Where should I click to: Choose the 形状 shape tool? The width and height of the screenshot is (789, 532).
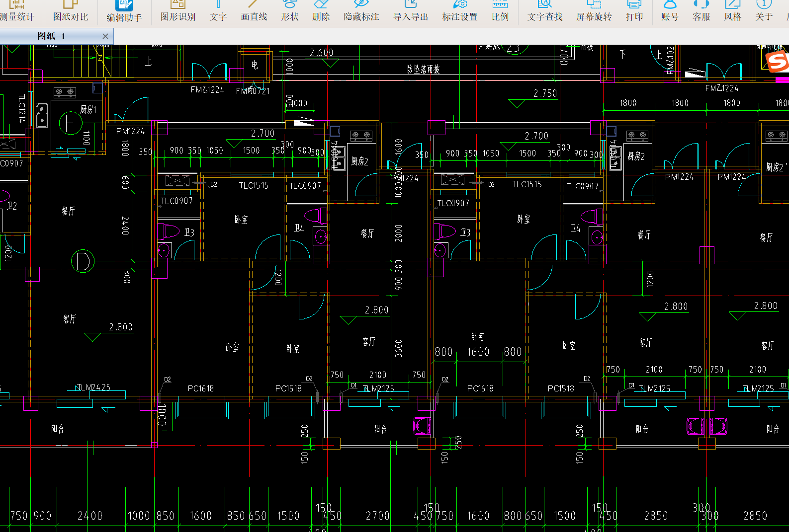click(x=290, y=11)
